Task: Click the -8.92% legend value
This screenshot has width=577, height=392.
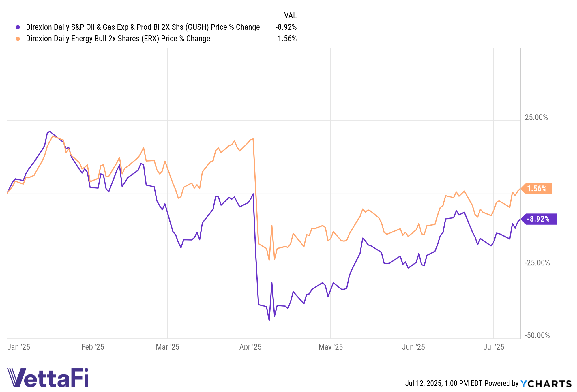Action: click(x=286, y=27)
